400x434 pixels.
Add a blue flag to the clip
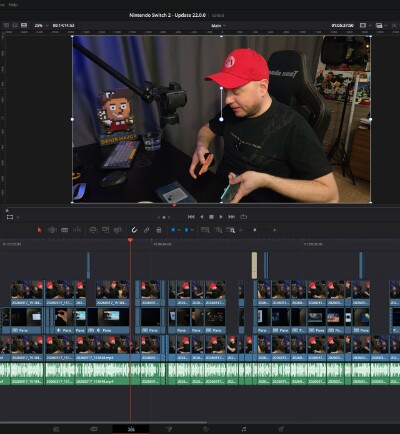tap(173, 230)
